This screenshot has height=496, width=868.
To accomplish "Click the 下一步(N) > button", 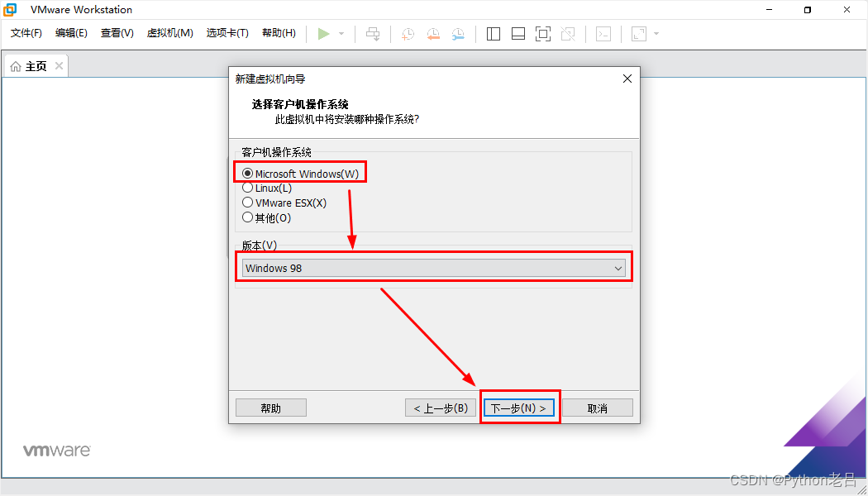I will coord(518,408).
